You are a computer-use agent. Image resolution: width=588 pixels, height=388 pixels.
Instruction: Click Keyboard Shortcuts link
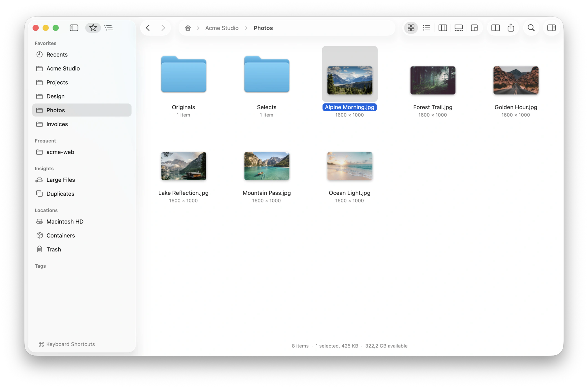(x=67, y=344)
